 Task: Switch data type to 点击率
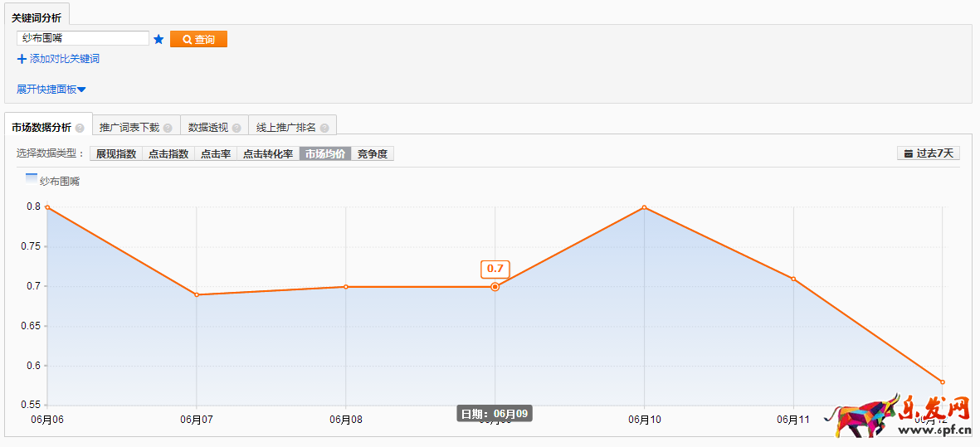(216, 153)
